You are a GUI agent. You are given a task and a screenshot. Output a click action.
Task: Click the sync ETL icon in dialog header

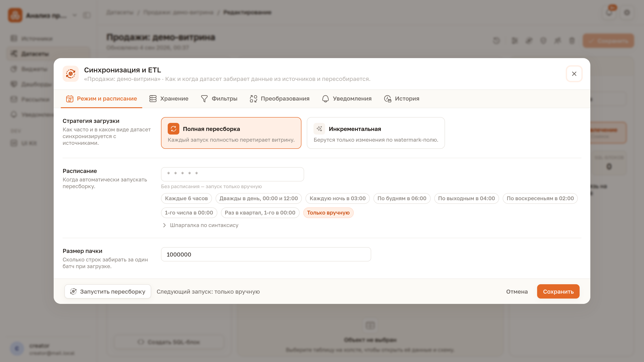pos(70,74)
